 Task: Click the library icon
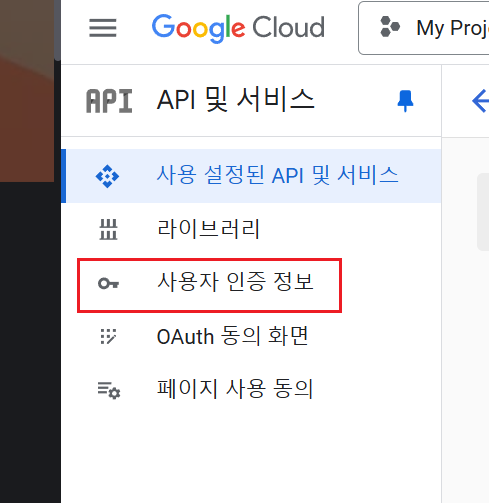[108, 229]
